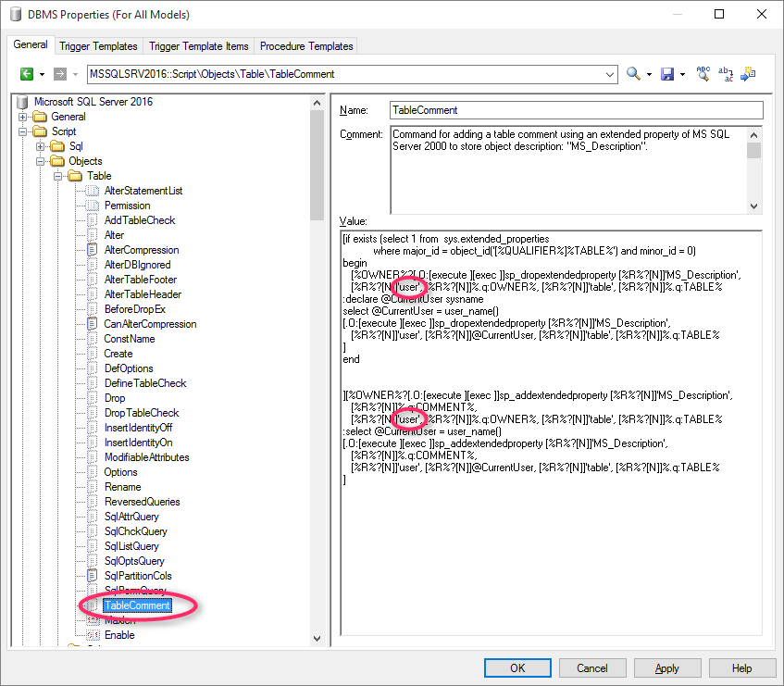Image resolution: width=784 pixels, height=686 pixels.
Task: Collapse the Objects folder node
Action: pos(41,161)
